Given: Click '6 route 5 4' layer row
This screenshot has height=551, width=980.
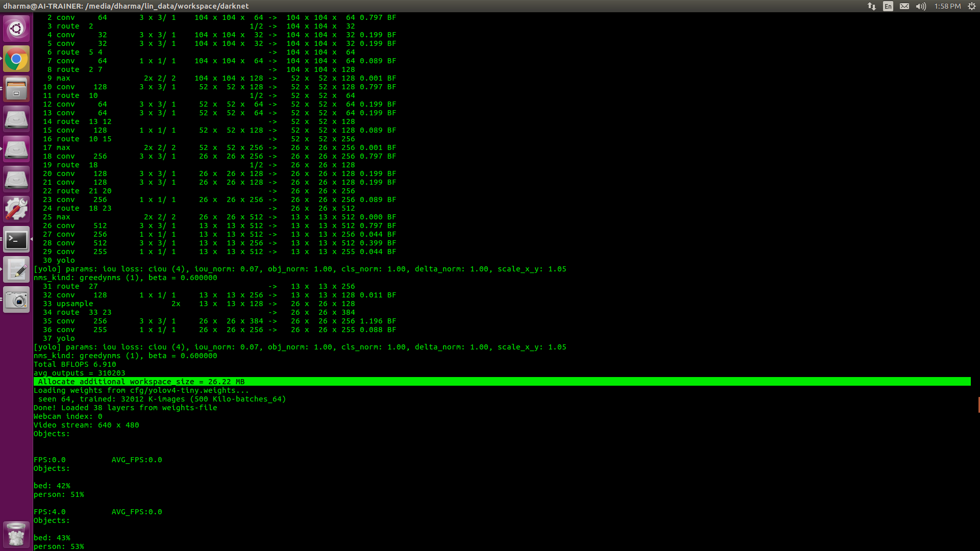Looking at the screenshot, I should point(201,52).
